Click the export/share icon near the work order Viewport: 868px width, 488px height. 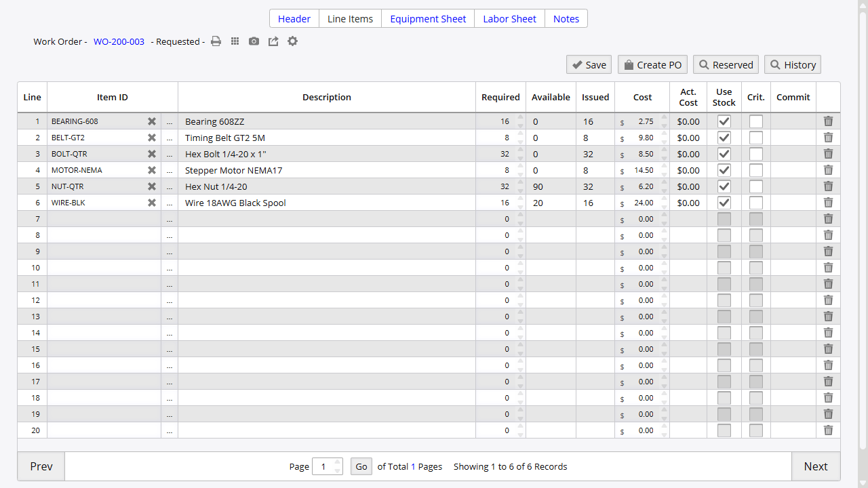[273, 41]
